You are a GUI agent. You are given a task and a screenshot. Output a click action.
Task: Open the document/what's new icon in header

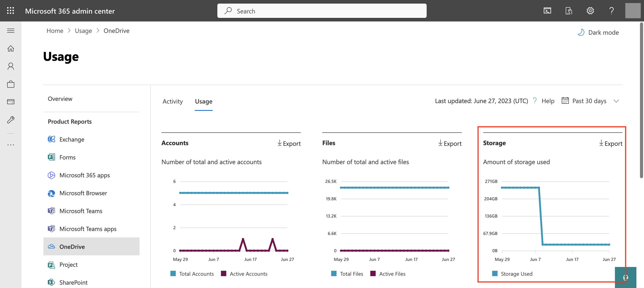569,11
